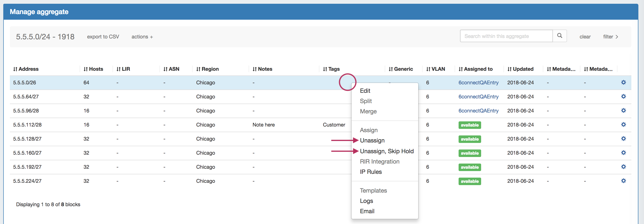Open gear menu for 5.5.5.112/28 row
The width and height of the screenshot is (644, 224).
tap(623, 124)
